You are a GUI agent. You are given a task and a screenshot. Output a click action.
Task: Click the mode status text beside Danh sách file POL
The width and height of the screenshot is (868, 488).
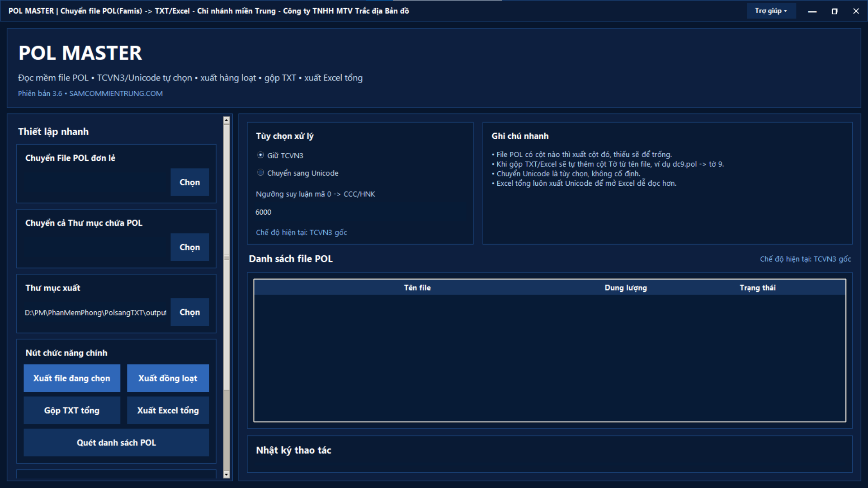[805, 259]
